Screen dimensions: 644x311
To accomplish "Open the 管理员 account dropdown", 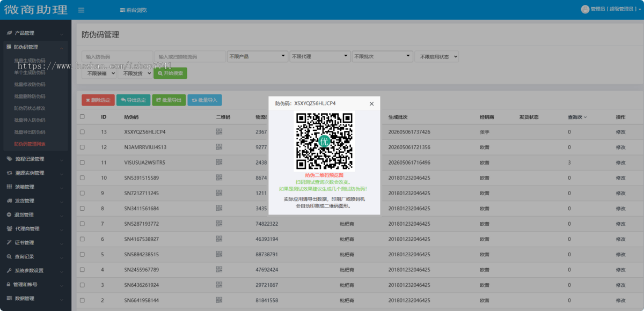I will 612,9.
